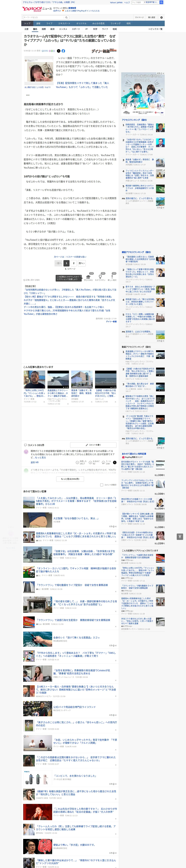
Task: Open article's blurred woman photo thumbnail
Action: pyautogui.click(x=39, y=71)
